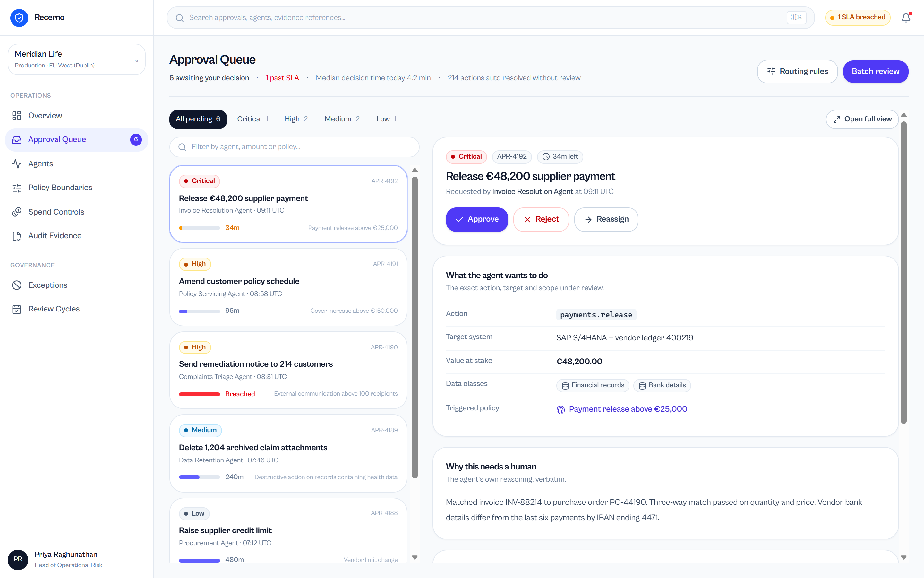This screenshot has width=924, height=578.
Task: Click the filter field magnifier icon
Action: pos(182,147)
